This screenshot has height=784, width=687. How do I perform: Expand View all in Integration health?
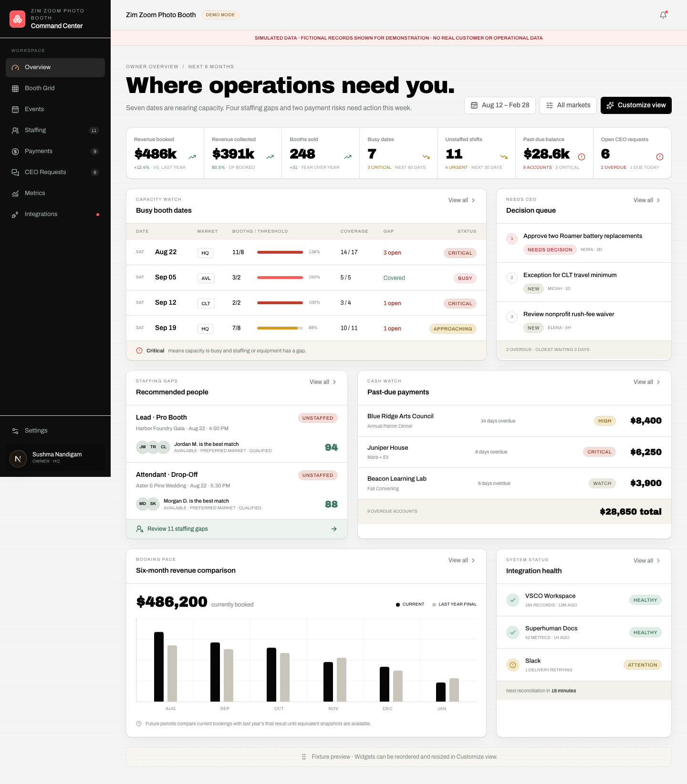[647, 561]
